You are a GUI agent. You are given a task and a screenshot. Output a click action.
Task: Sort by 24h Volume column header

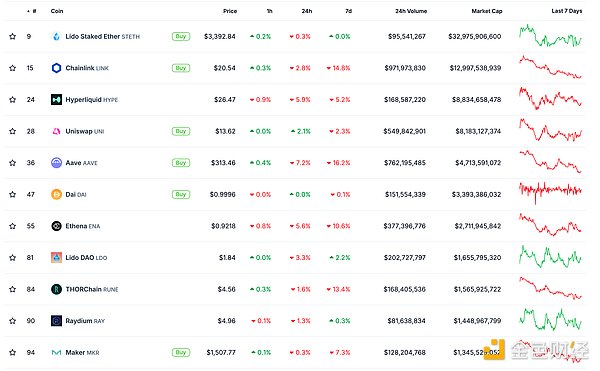tap(411, 11)
